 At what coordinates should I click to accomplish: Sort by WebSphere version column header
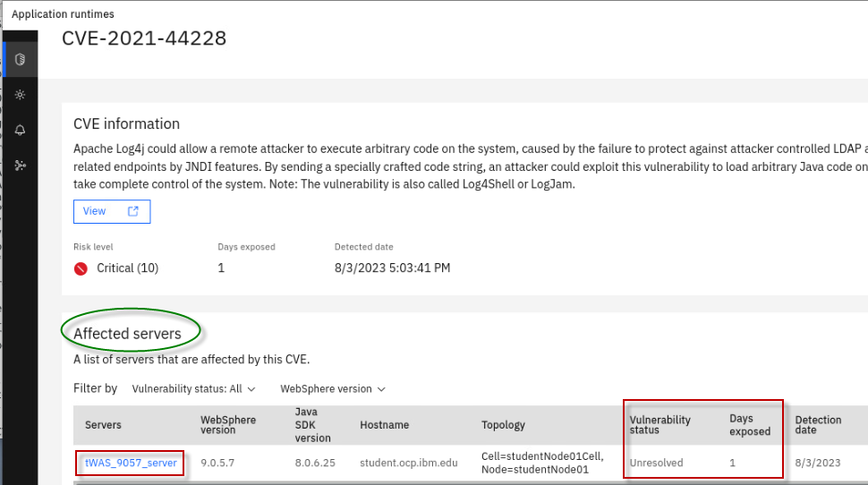coord(227,425)
